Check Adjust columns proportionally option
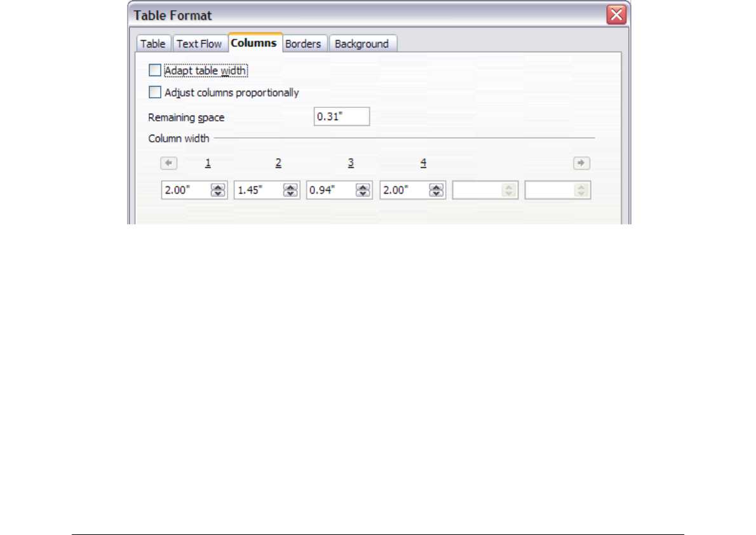 point(155,92)
